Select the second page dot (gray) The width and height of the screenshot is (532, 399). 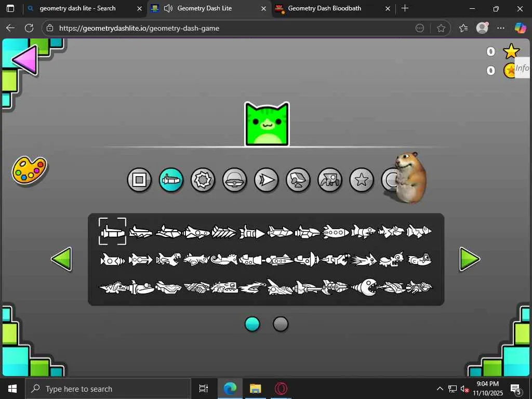[x=281, y=324]
